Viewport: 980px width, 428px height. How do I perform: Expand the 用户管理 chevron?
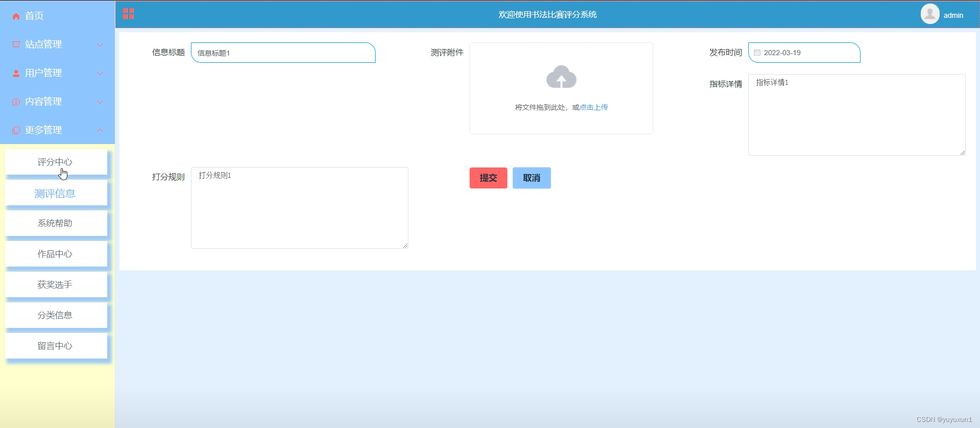click(100, 74)
